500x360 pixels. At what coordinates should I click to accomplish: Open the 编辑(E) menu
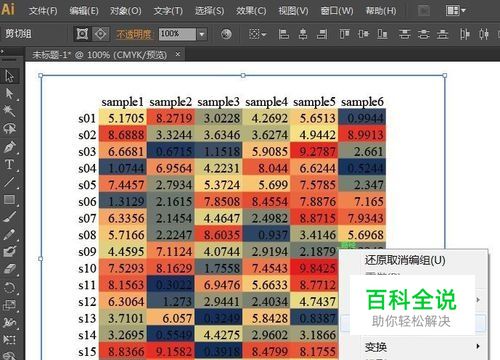(84, 11)
